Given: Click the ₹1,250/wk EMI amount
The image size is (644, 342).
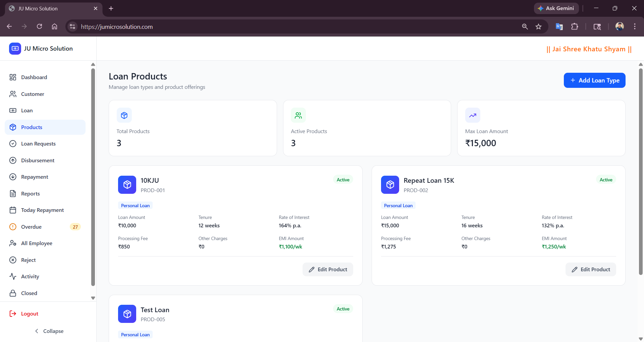Looking at the screenshot, I should point(554,247).
